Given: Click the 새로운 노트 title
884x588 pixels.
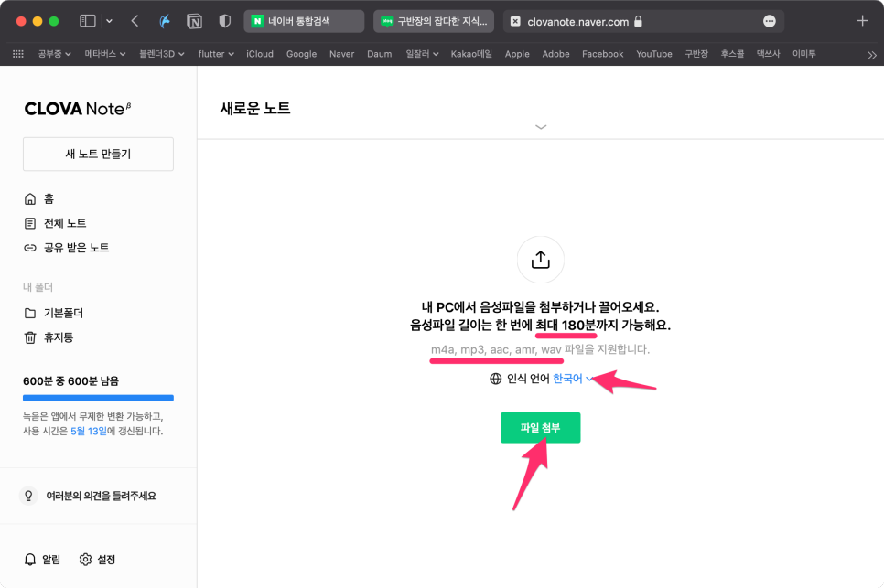Looking at the screenshot, I should click(x=255, y=108).
